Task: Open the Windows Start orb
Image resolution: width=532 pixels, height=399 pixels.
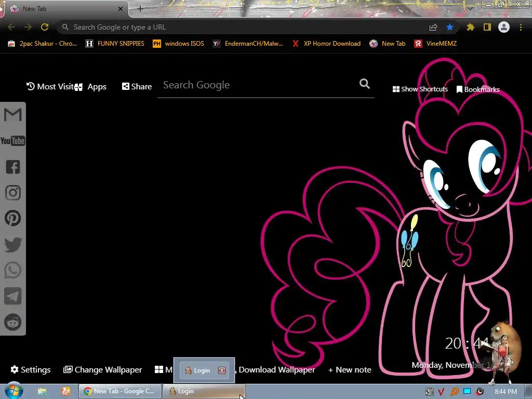Action: click(x=14, y=391)
